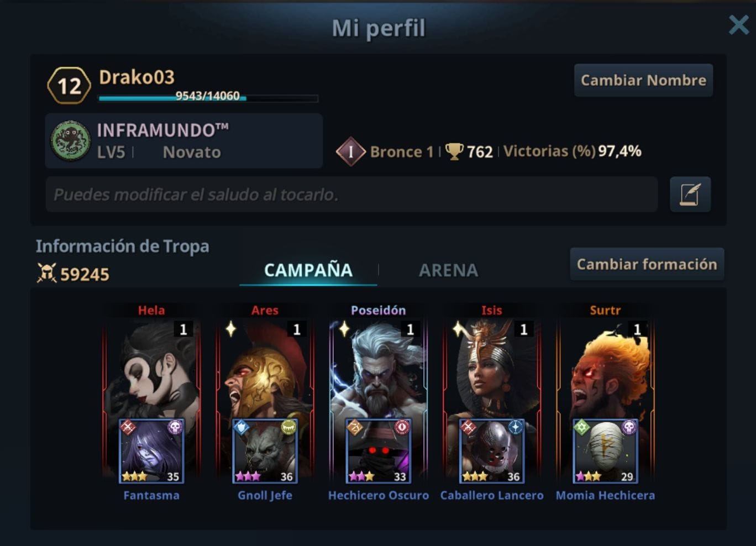Select the Fantasma troop icon under Hela
This screenshot has height=546, width=756.
(x=151, y=451)
